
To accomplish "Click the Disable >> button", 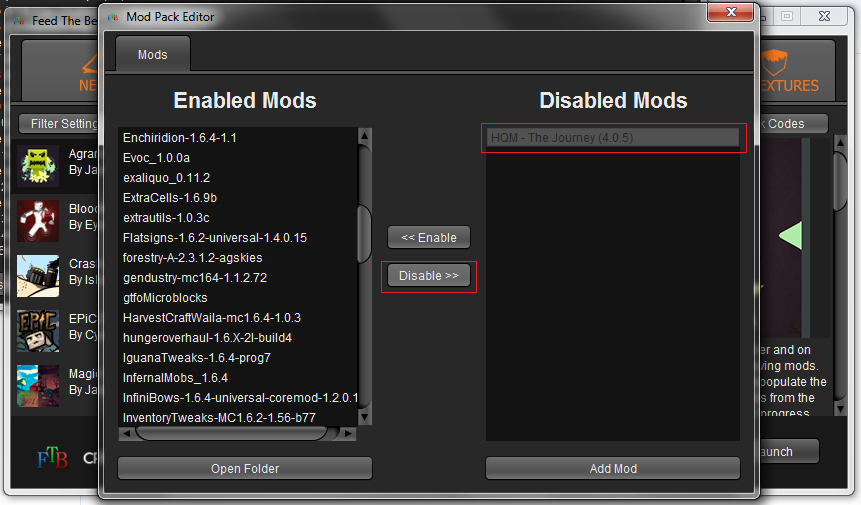I will click(429, 276).
